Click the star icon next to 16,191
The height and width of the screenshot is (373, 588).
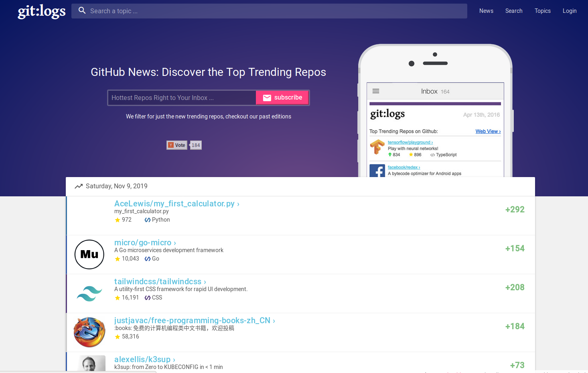pyautogui.click(x=118, y=298)
